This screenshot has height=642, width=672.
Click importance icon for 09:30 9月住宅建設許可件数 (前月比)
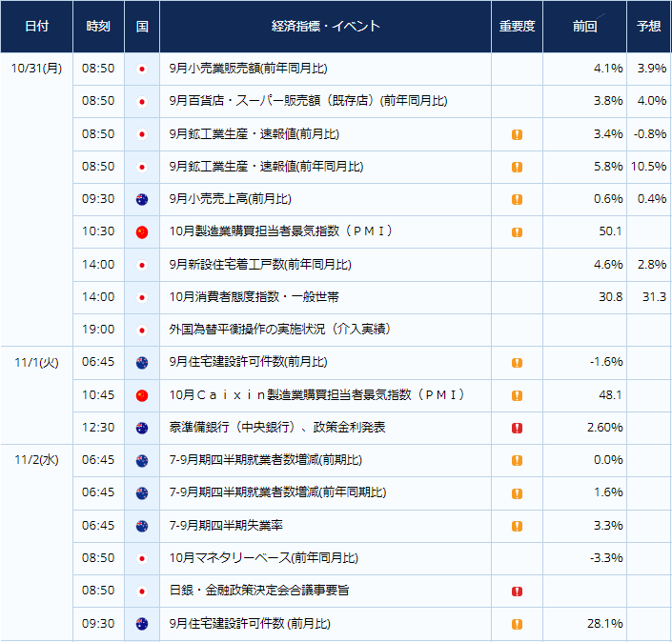click(517, 624)
